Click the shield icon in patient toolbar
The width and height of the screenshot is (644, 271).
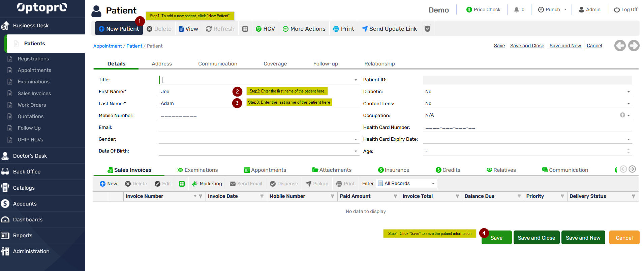pyautogui.click(x=427, y=29)
